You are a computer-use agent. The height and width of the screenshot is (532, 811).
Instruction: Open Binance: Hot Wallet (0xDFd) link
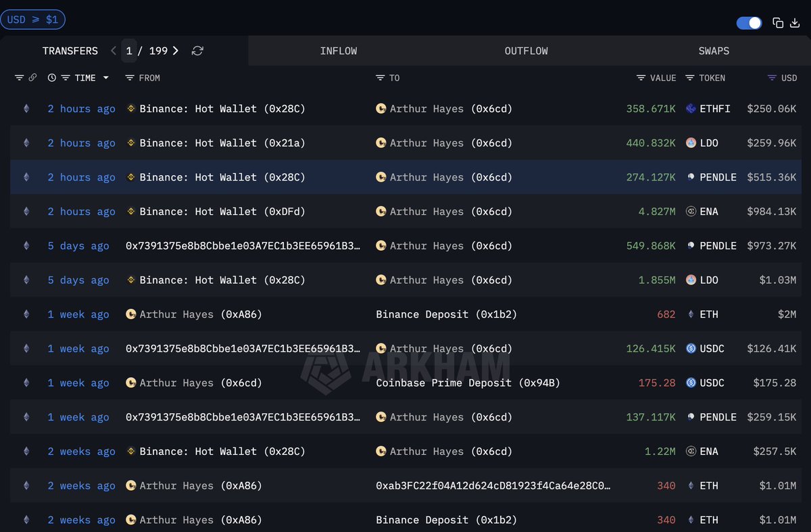222,212
